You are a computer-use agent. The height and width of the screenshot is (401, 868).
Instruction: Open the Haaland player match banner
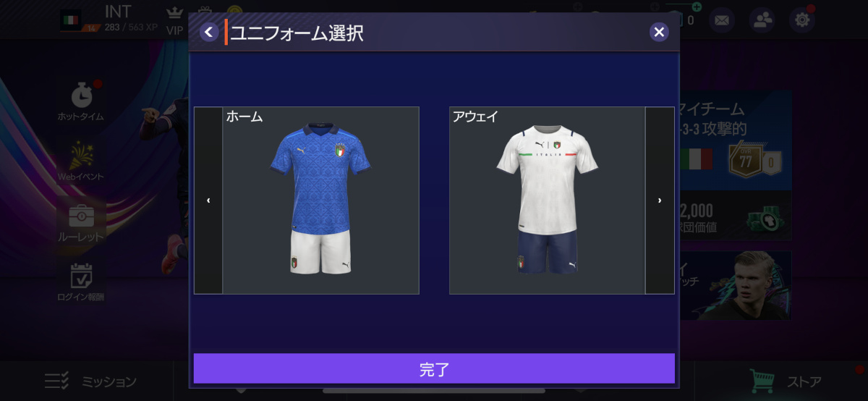coord(733,285)
